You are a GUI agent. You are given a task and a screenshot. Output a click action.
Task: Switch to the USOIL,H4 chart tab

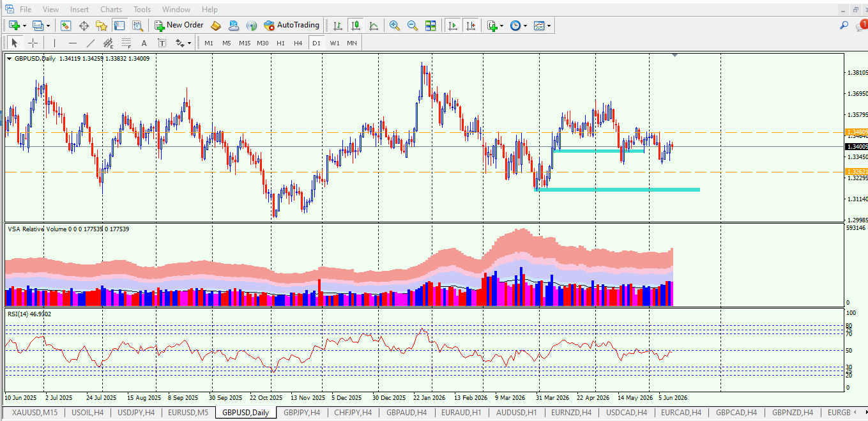[87, 413]
